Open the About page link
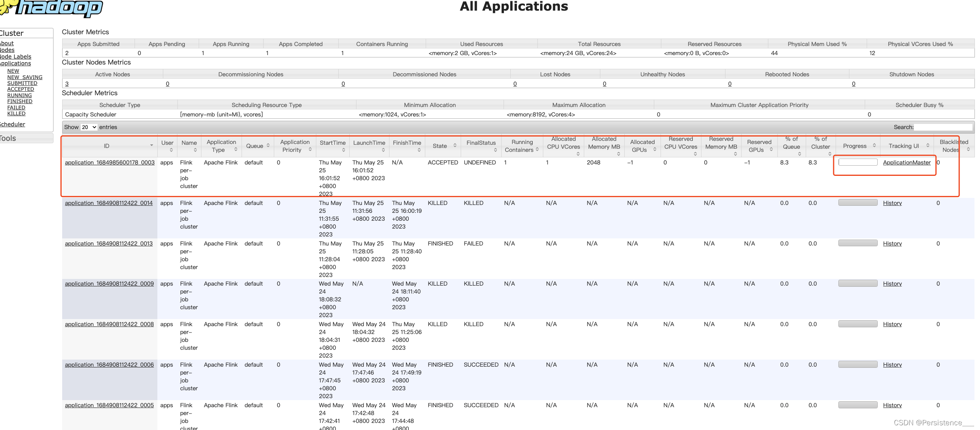Screen dimensions: 980x430 pyautogui.click(x=7, y=43)
